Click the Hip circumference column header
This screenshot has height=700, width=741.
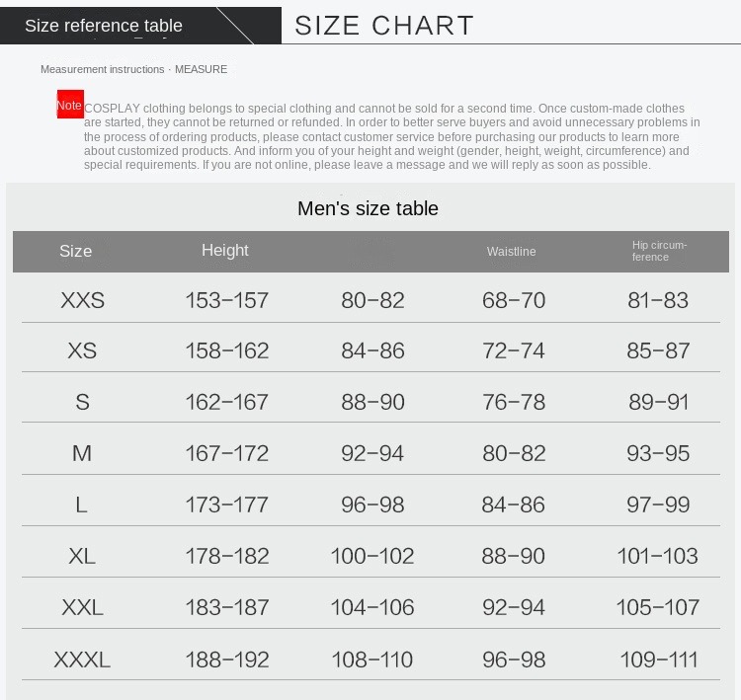click(659, 251)
